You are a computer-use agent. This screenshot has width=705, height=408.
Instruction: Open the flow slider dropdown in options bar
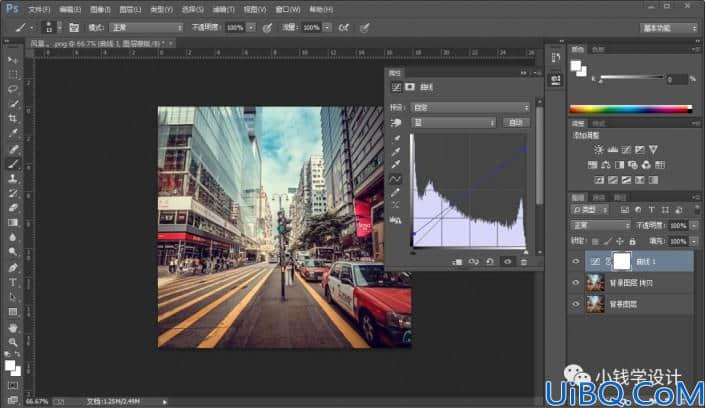(x=327, y=28)
